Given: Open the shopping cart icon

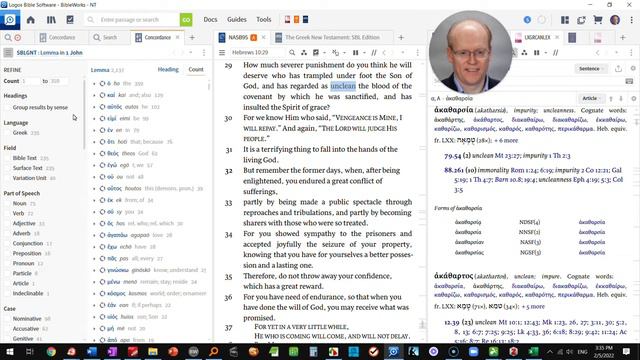Looking at the screenshot, I should 598,20.
